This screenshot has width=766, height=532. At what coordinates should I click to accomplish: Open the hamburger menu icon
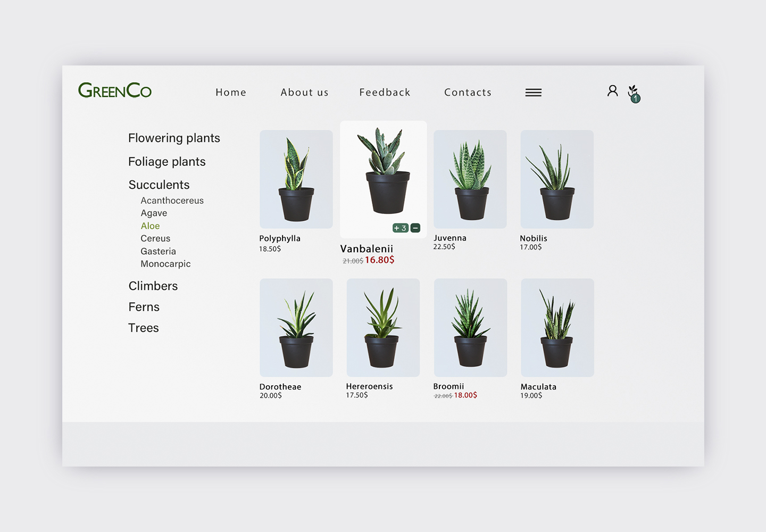tap(534, 93)
